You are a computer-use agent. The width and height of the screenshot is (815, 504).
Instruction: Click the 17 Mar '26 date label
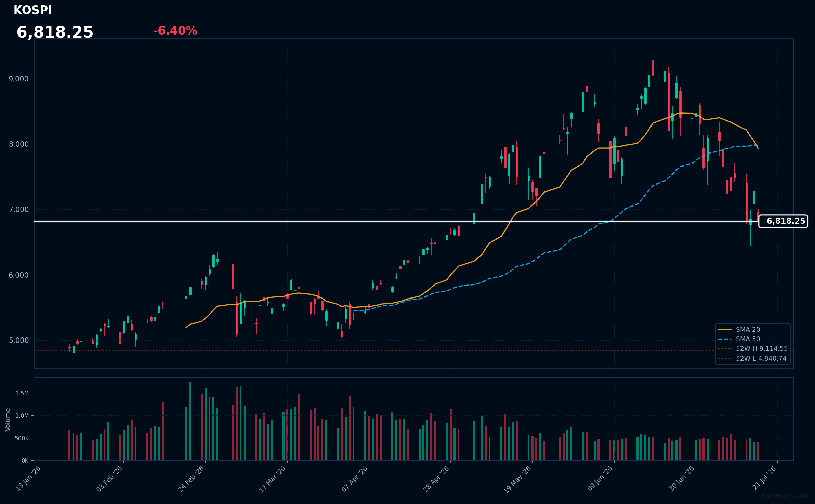tap(273, 479)
